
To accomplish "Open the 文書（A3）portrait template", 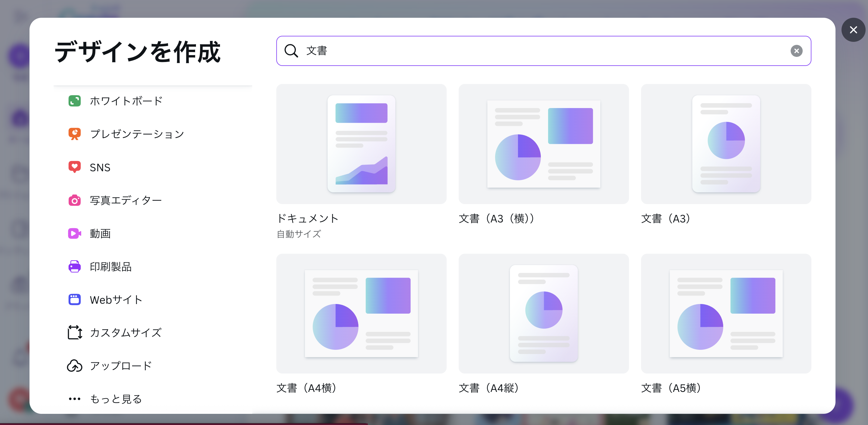I will pyautogui.click(x=726, y=144).
